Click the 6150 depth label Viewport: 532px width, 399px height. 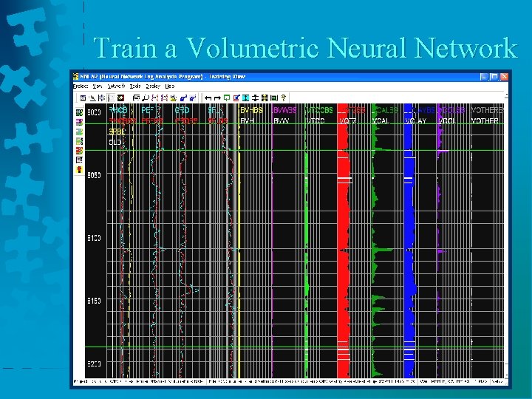pos(94,301)
